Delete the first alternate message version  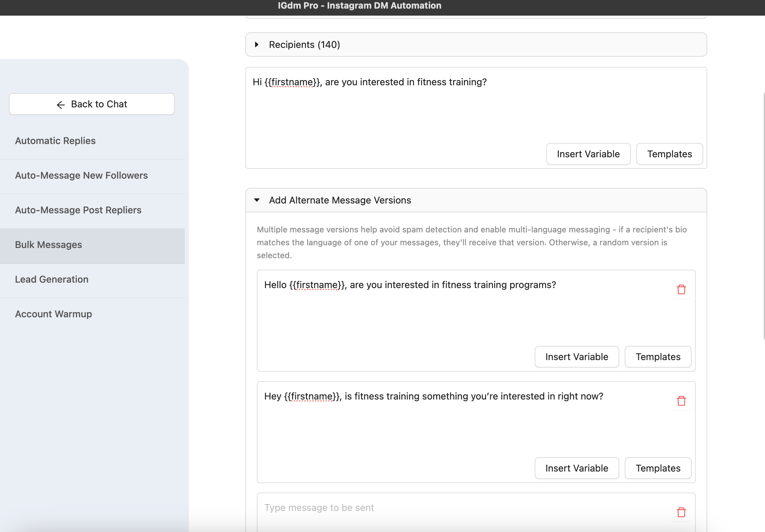(x=681, y=289)
